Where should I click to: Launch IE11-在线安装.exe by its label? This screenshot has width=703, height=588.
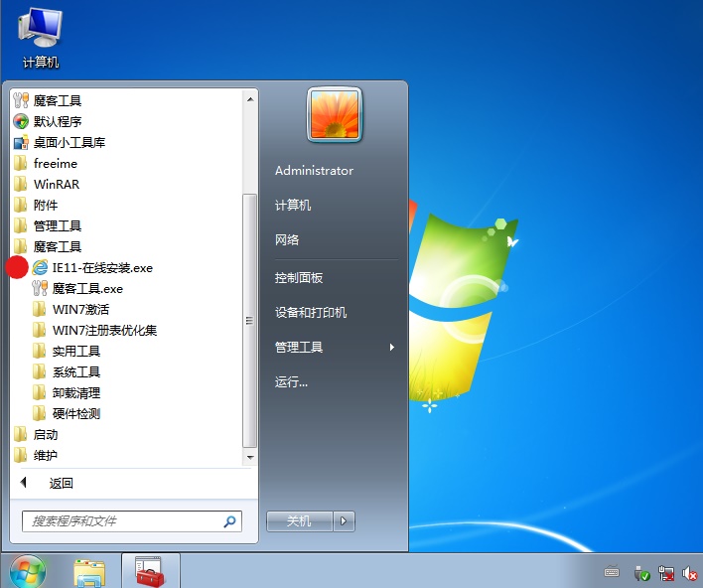(102, 268)
